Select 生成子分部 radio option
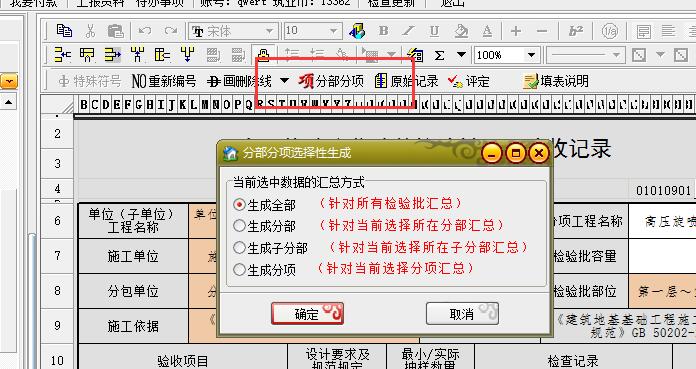Viewport: 696px width, 369px height. (x=239, y=247)
